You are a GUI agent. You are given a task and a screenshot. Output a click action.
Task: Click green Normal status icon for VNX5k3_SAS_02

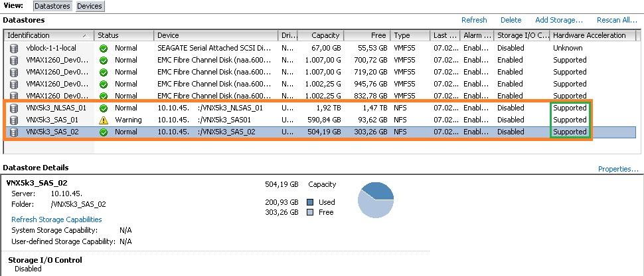(103, 132)
